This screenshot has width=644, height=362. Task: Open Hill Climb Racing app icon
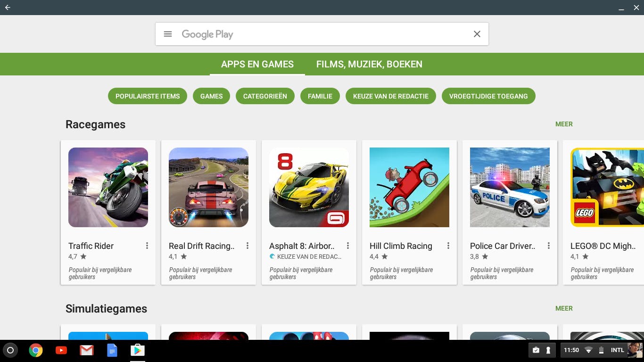[x=409, y=187]
